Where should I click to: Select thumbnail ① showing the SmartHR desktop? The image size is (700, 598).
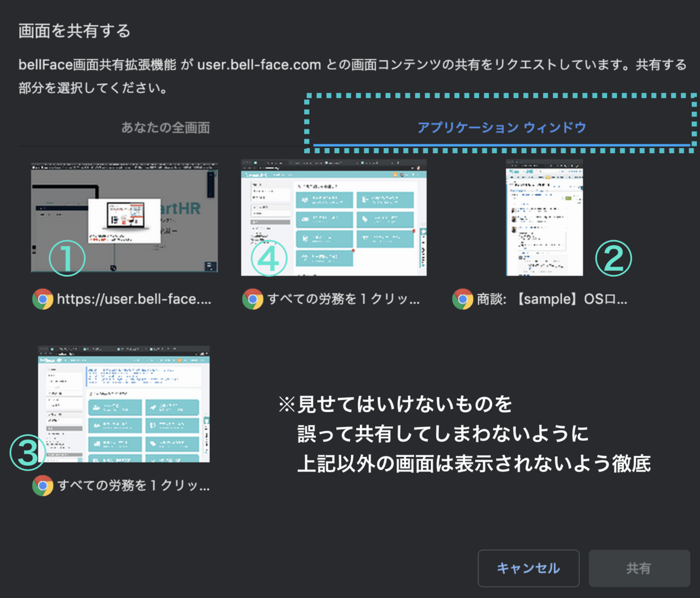pos(123,217)
